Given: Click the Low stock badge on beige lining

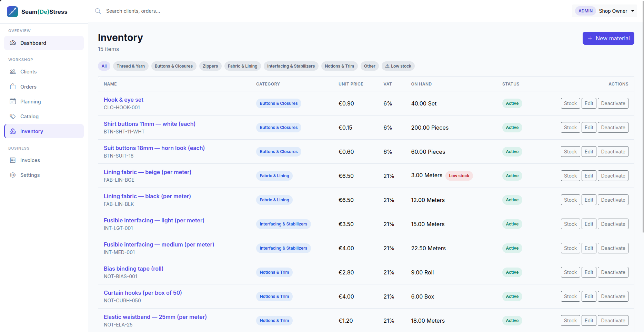Looking at the screenshot, I should pyautogui.click(x=459, y=176).
